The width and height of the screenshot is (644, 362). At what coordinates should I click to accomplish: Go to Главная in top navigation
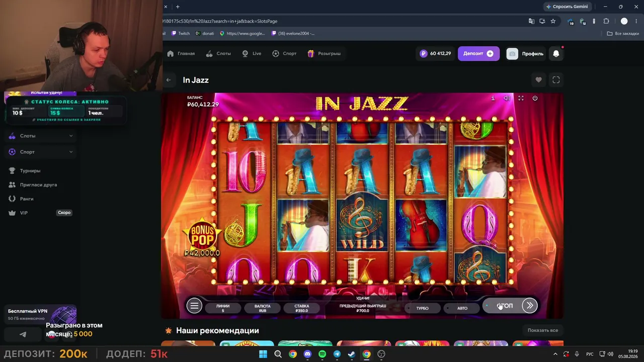181,54
